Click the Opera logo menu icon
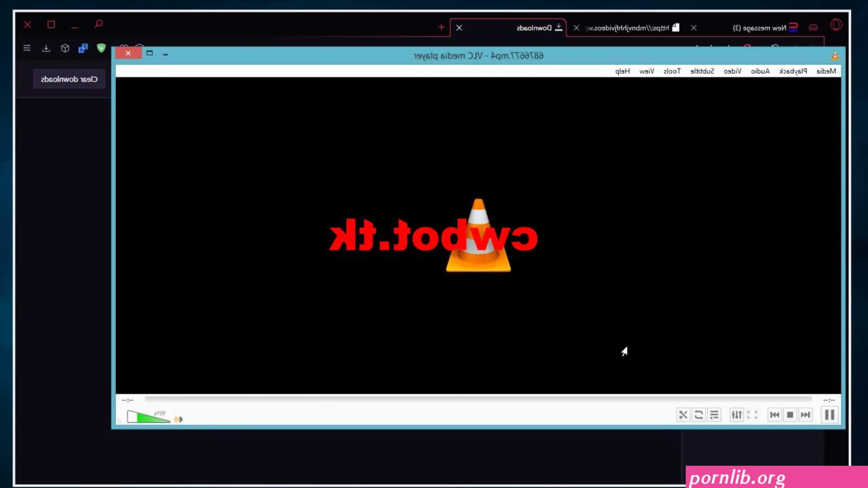868x488 pixels. [x=836, y=25]
